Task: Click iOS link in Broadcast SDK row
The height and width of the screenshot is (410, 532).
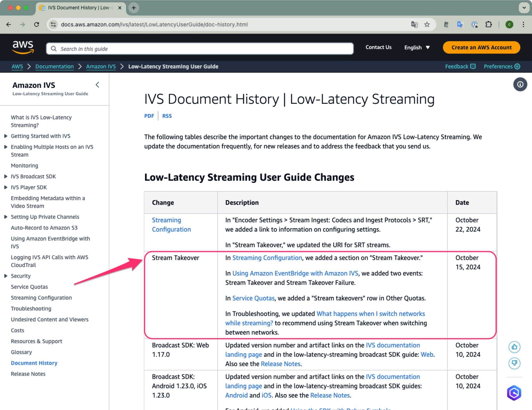Action: (x=267, y=395)
